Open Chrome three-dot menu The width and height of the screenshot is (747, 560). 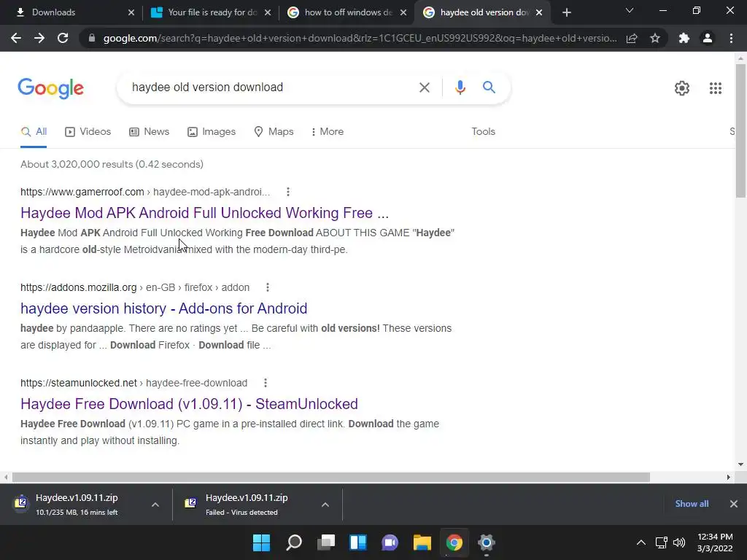point(731,38)
